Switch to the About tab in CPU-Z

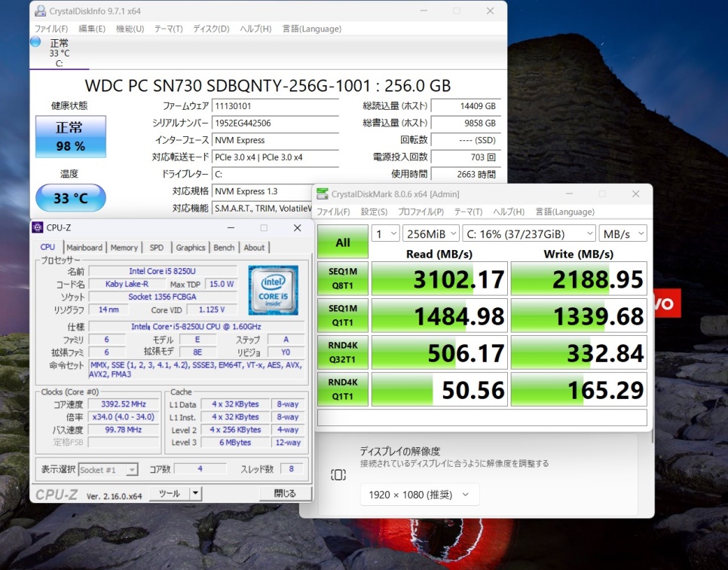point(254,248)
